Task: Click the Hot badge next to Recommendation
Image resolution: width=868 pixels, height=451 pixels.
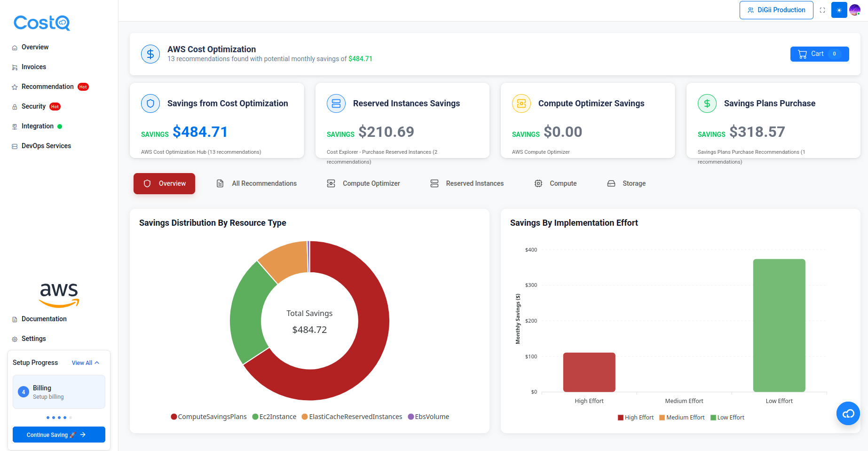Action: [x=83, y=87]
